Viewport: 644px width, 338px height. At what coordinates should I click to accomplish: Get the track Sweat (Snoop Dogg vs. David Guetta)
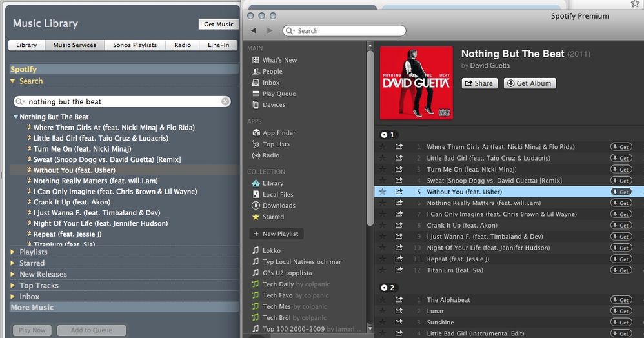point(621,181)
